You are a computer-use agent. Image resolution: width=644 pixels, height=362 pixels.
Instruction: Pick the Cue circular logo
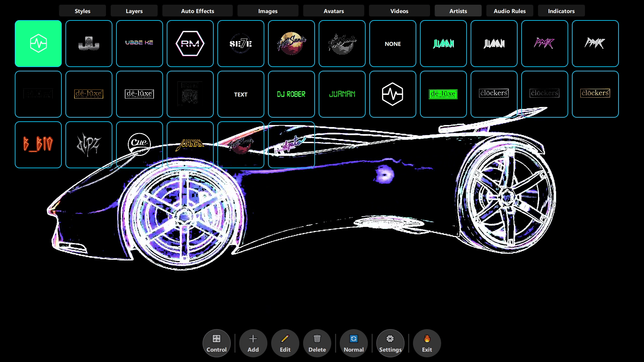[139, 144]
